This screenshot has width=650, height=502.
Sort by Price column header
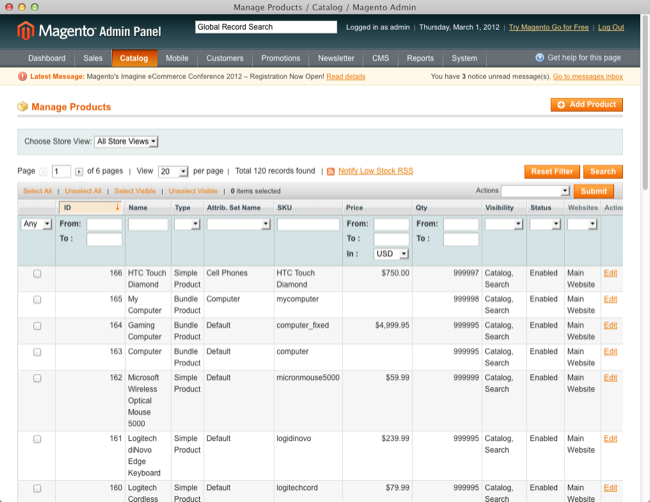click(354, 208)
